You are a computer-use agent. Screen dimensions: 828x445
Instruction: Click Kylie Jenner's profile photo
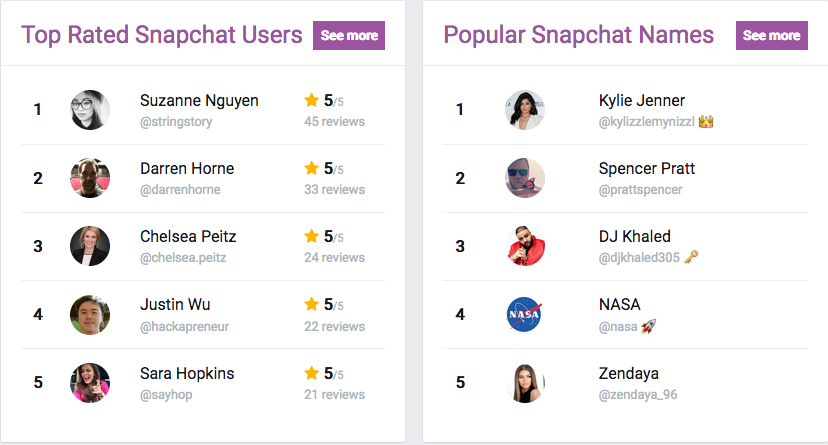click(524, 110)
